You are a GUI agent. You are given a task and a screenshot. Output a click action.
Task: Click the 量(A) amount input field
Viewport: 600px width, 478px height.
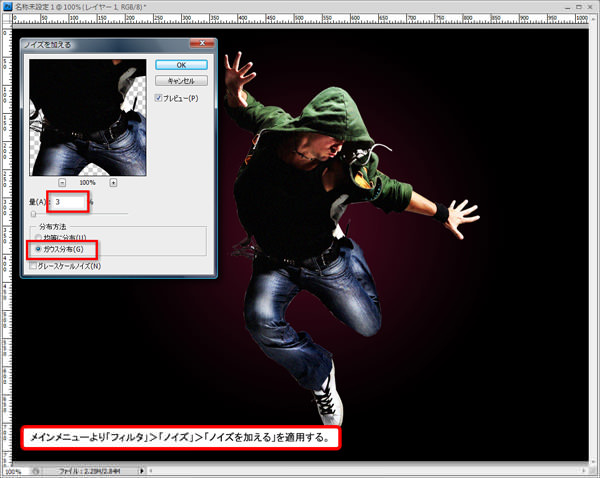pyautogui.click(x=68, y=202)
